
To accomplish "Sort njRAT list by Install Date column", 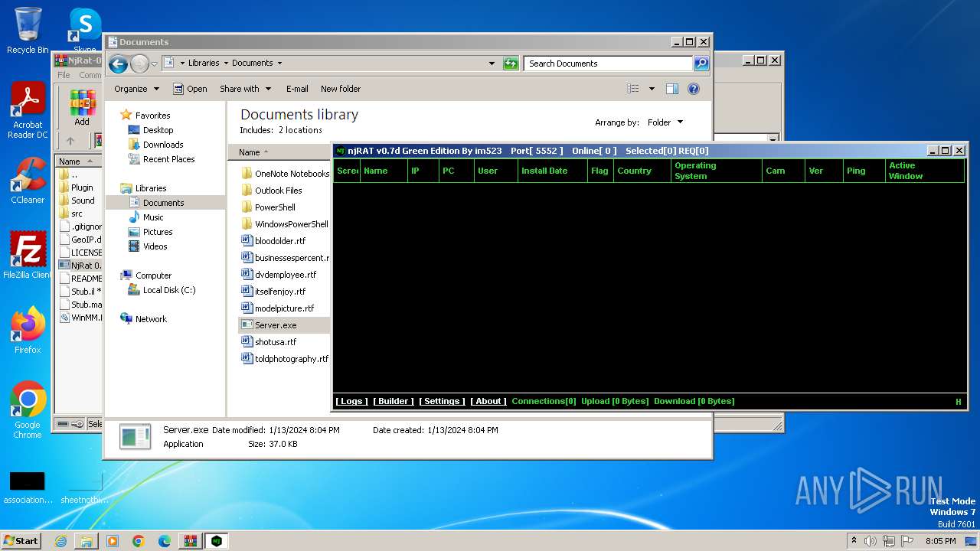I will coord(552,171).
